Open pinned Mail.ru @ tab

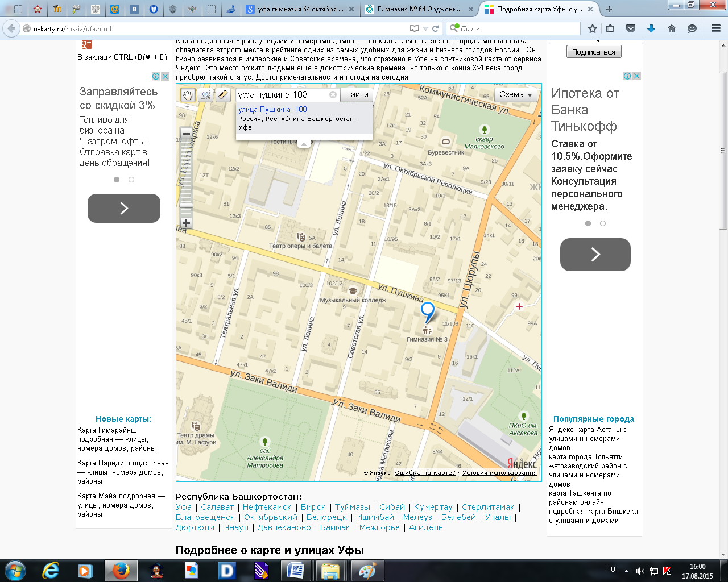click(x=115, y=9)
